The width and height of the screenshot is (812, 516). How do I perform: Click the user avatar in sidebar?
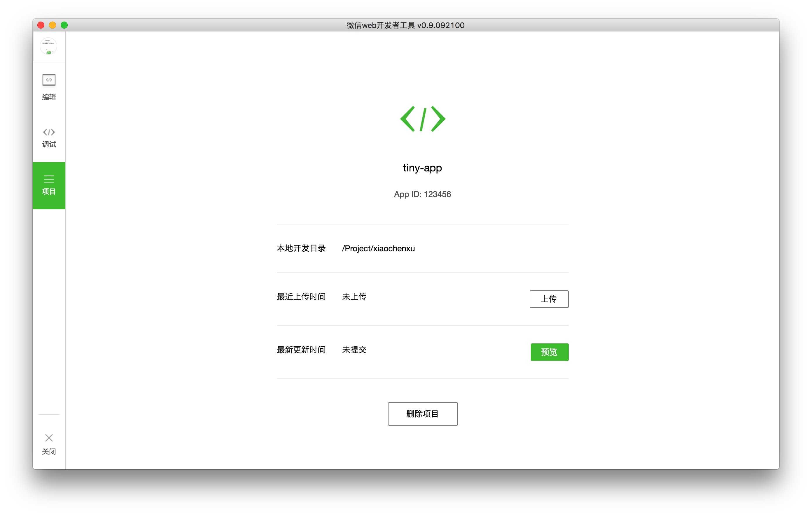48,46
